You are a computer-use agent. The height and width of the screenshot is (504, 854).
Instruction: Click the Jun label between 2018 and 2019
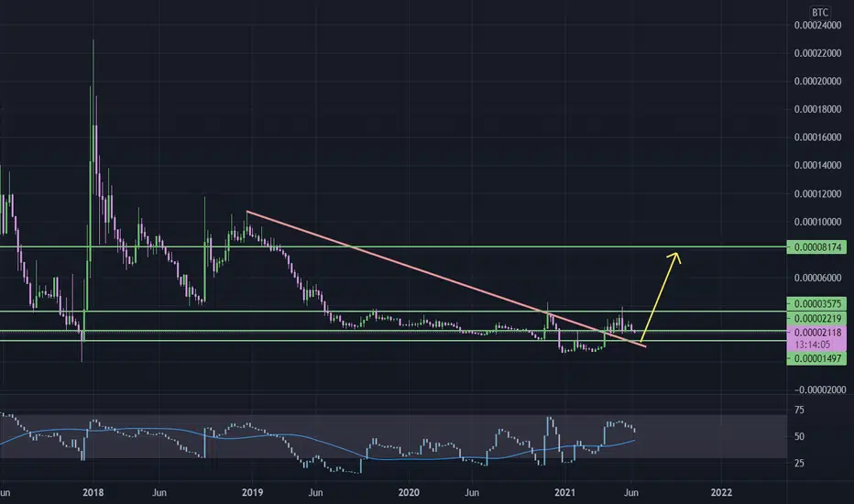click(159, 493)
